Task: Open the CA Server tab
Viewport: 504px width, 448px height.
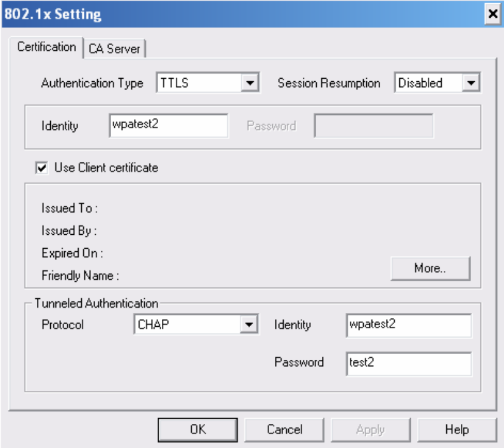Action: 115,48
